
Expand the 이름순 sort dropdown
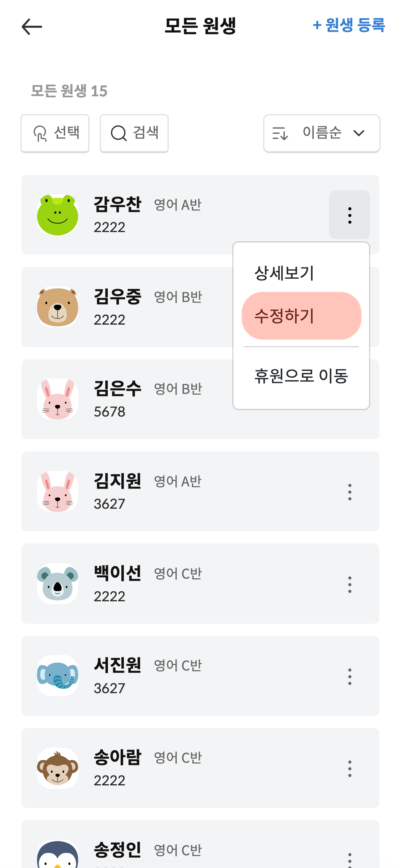click(x=321, y=133)
